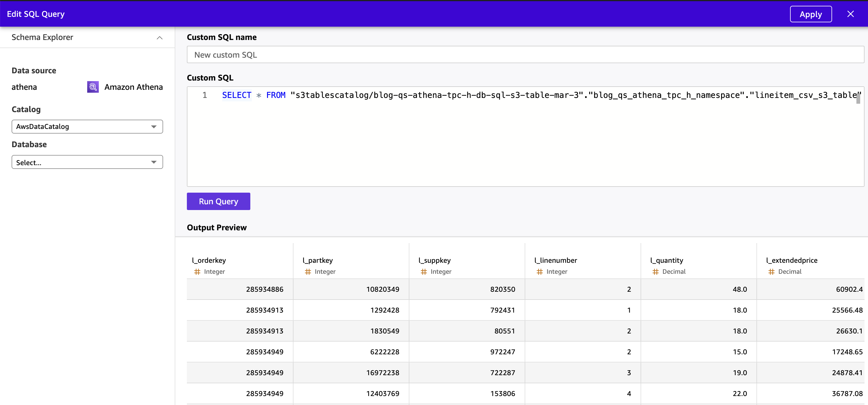
Task: Open the Database Select dropdown
Action: (87, 163)
